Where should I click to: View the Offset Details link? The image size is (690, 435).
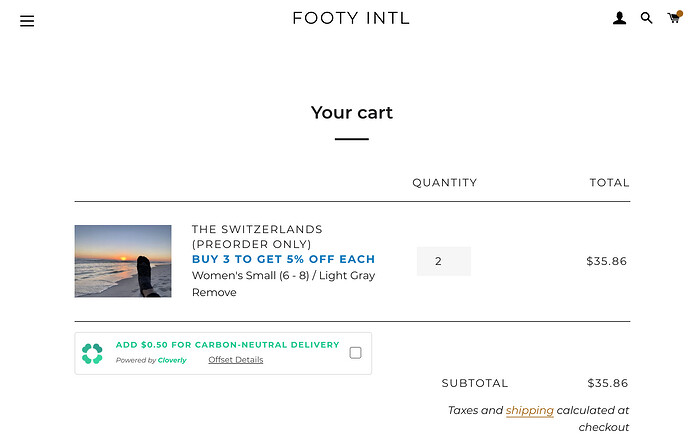(x=236, y=360)
